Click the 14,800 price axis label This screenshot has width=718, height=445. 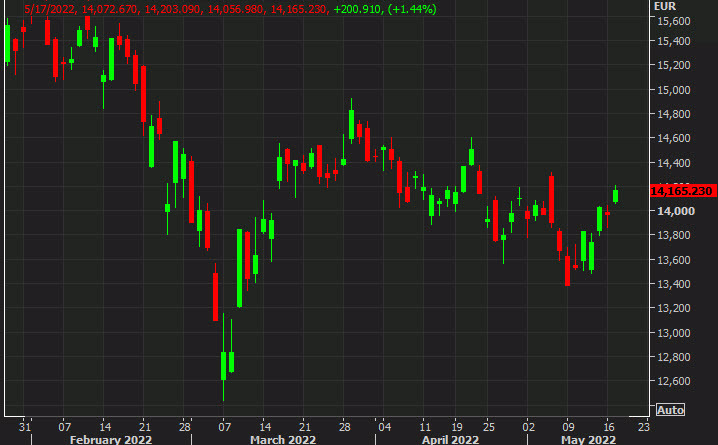click(674, 114)
